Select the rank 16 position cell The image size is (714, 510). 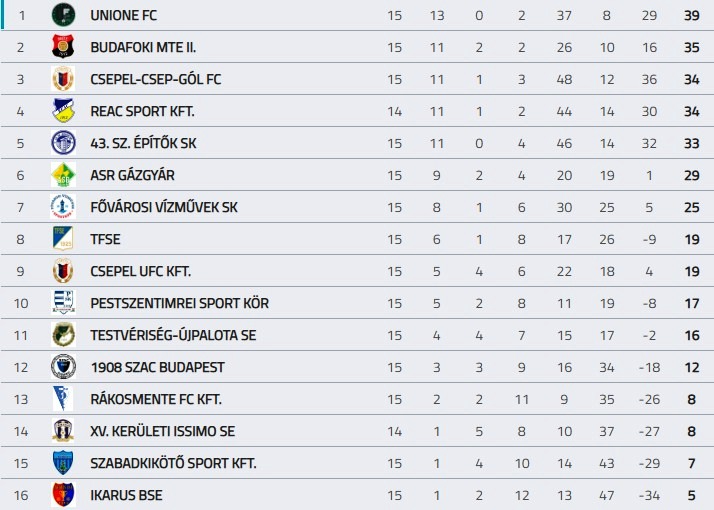pyautogui.click(x=20, y=495)
